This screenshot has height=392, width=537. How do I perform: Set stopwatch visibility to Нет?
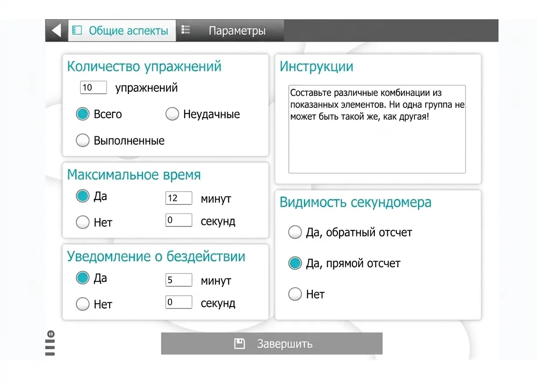(x=295, y=294)
